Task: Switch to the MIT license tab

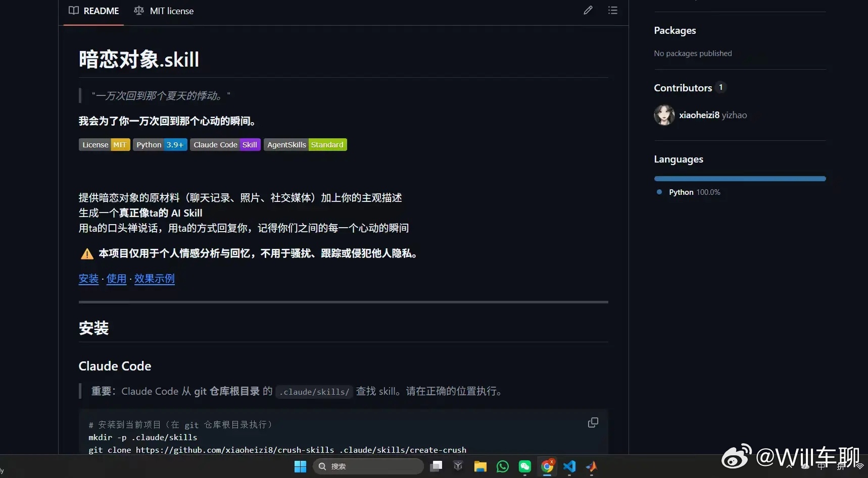Action: coord(171,11)
